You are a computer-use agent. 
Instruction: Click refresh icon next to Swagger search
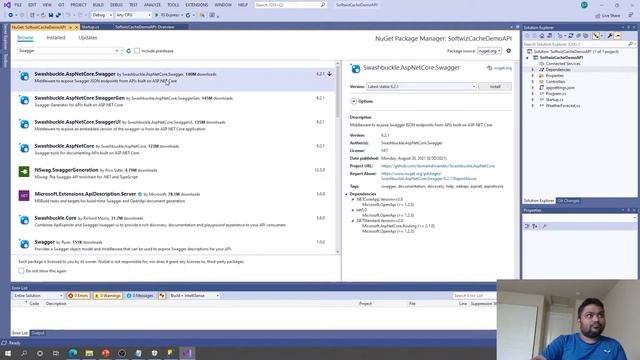129,51
